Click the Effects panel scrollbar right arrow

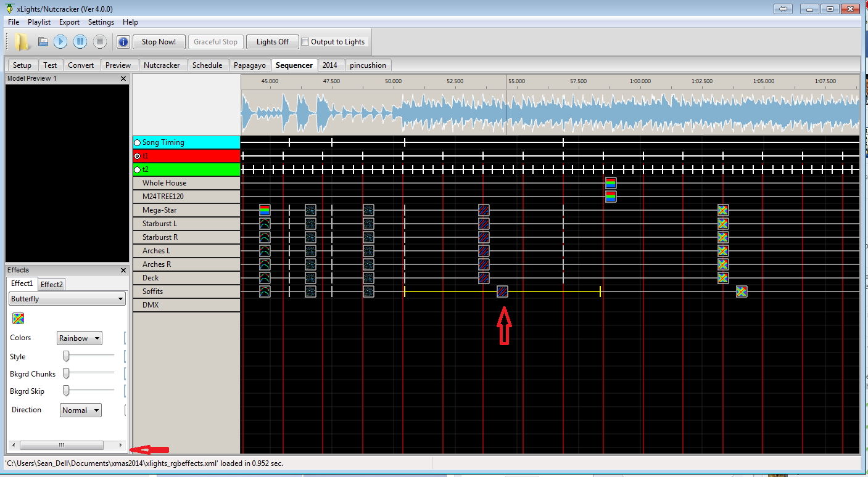(121, 445)
